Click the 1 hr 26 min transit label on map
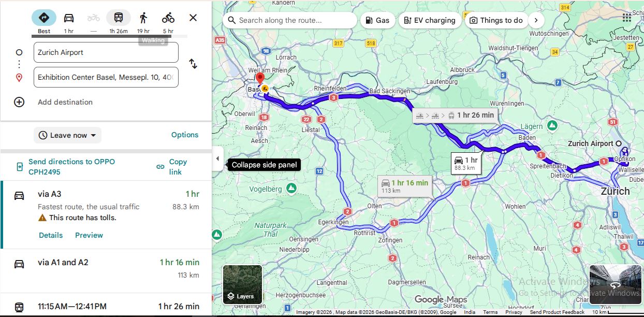 click(x=456, y=115)
